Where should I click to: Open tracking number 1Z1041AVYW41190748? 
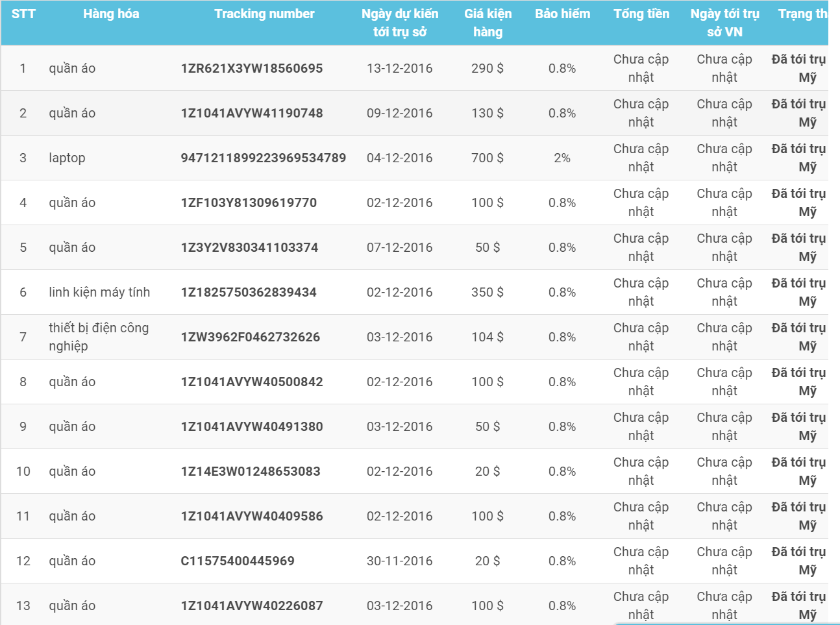[252, 113]
